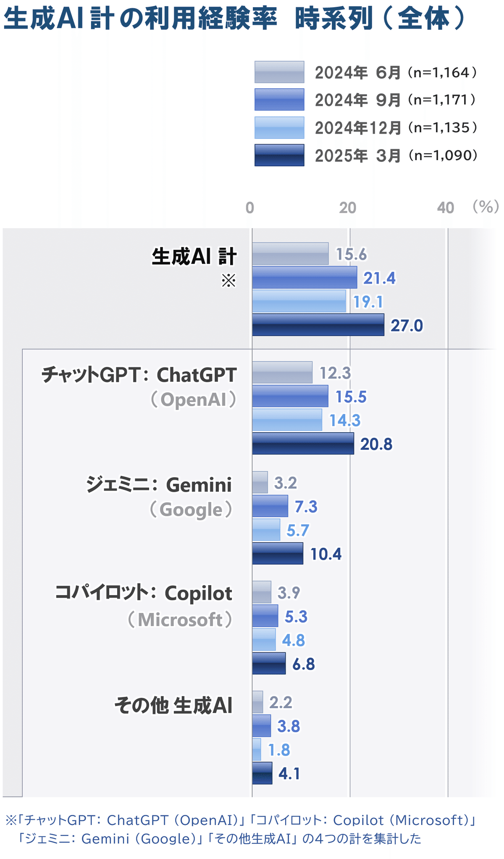Screen dimensions: 504x859
Task: Click the その他 生成AI category label
Action: click(x=173, y=705)
